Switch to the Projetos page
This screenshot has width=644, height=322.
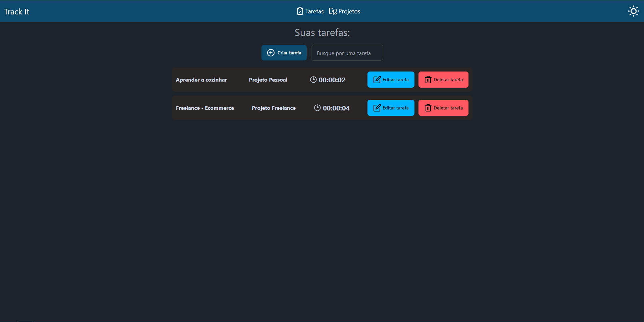coord(349,11)
